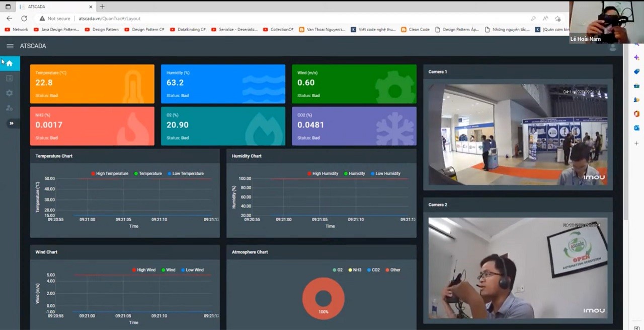
Task: Open the user management icon in sidebar
Action: 10,108
